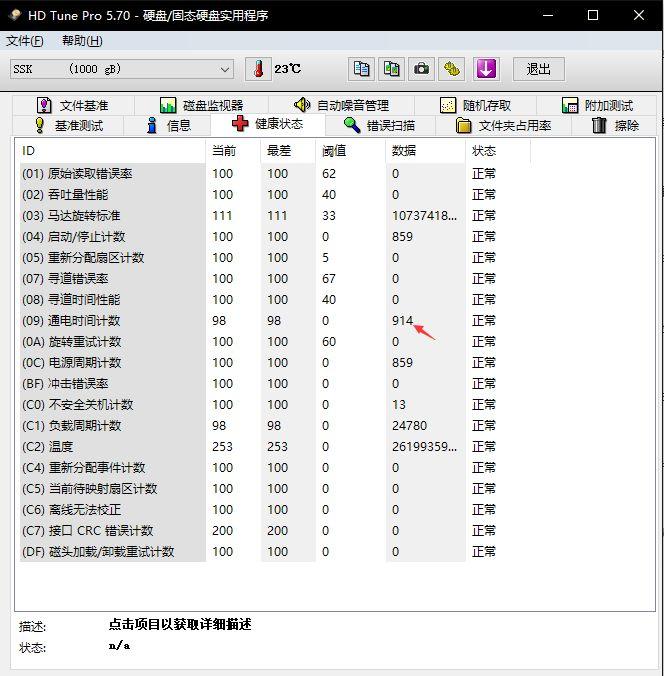Click the ID column header
Screen dimensions: 664x676
[113, 151]
